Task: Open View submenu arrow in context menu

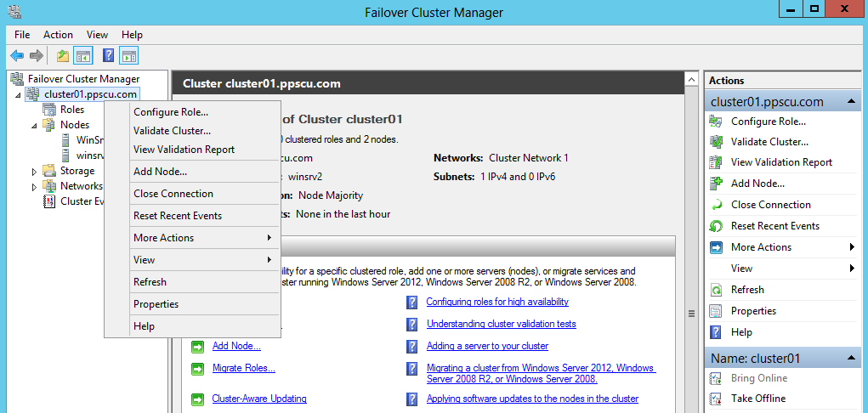Action: pos(269,260)
